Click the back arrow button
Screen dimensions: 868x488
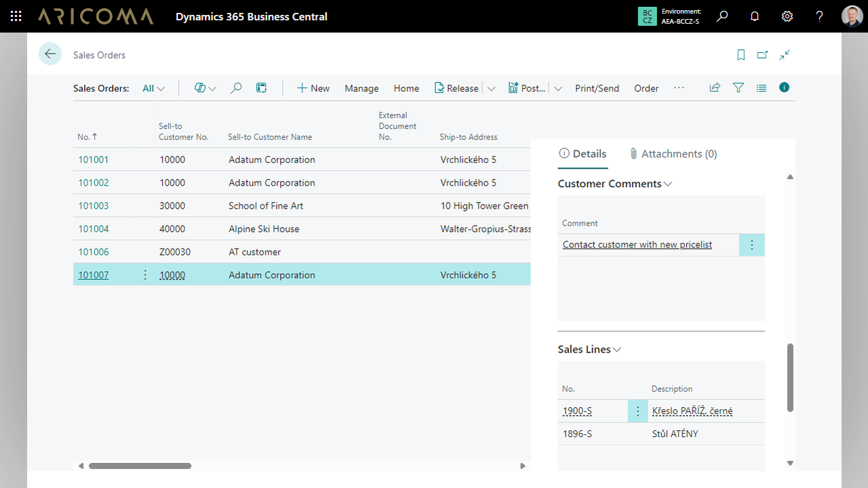[x=50, y=54]
